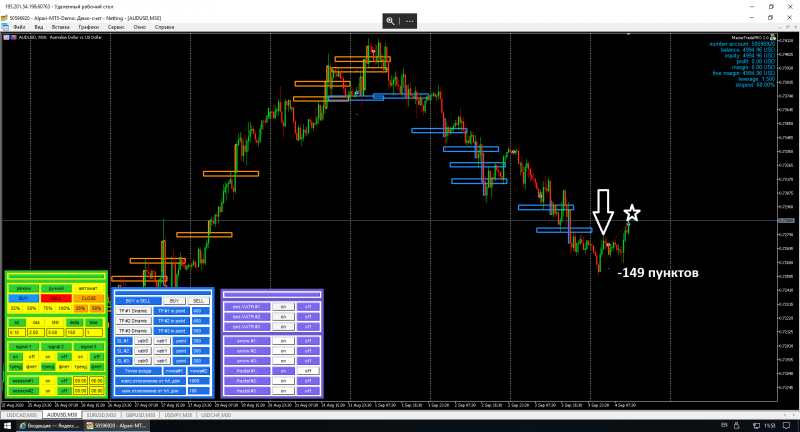Image resolution: width=800 pixels, height=432 pixels.
Task: Click the TP #3 points value 500
Action: 201,331
